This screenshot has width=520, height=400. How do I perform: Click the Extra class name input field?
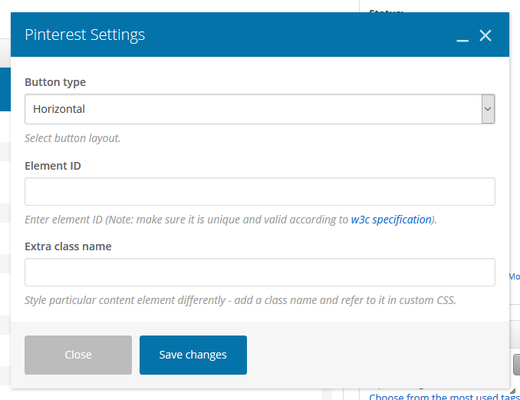(x=260, y=272)
